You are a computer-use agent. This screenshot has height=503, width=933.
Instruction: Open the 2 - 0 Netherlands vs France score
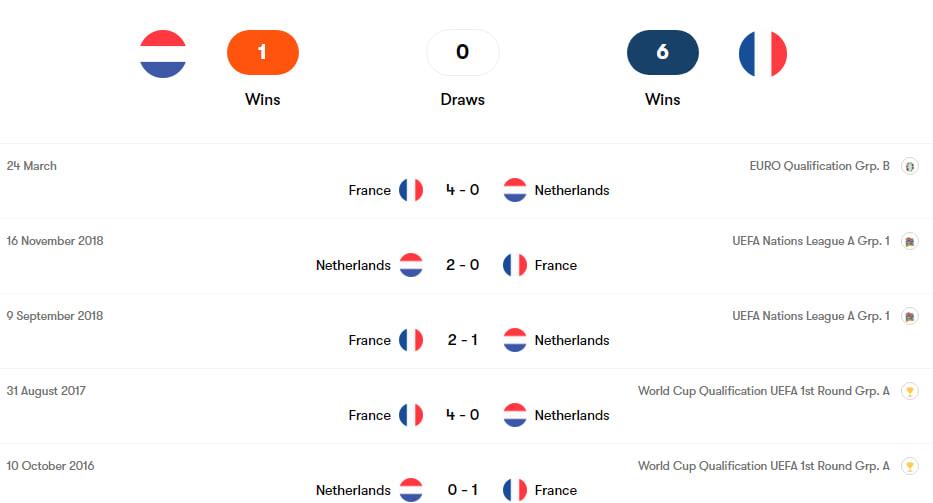(462, 265)
